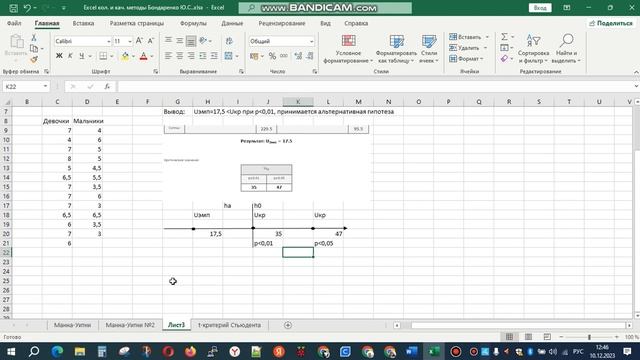Open Windows Start menu

pyautogui.click(x=11, y=351)
